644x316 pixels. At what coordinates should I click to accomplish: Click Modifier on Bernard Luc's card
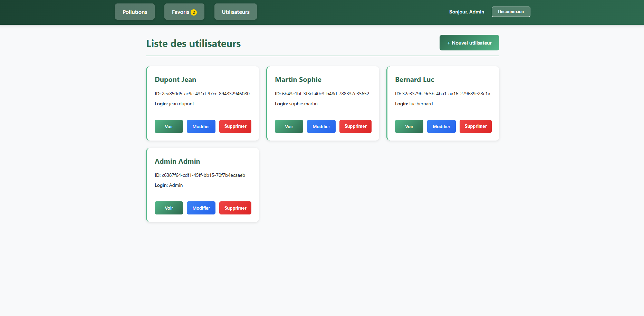tap(441, 126)
